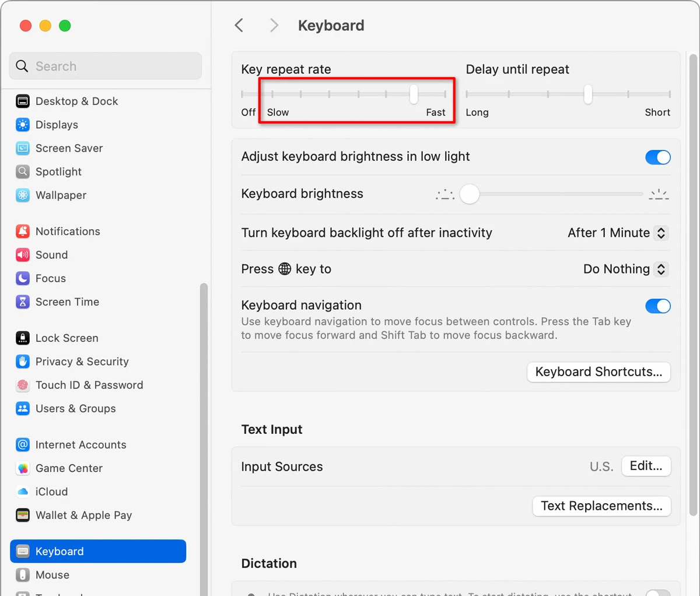
Task: Open Desktop & Dock settings icon
Action: [x=23, y=101]
